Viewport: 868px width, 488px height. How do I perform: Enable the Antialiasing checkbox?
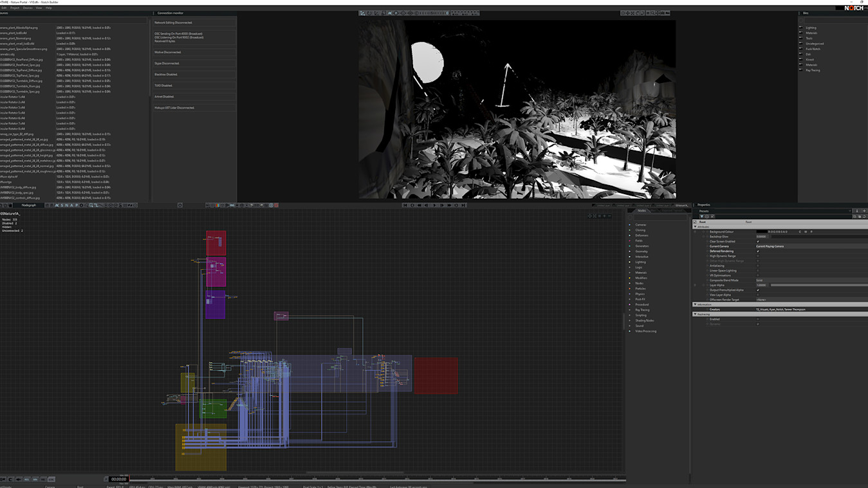point(758,266)
